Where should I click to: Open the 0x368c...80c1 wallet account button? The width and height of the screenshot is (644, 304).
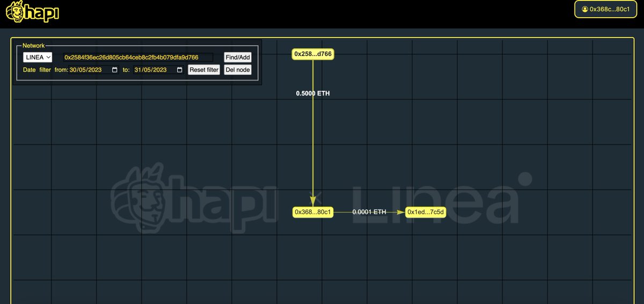[605, 9]
